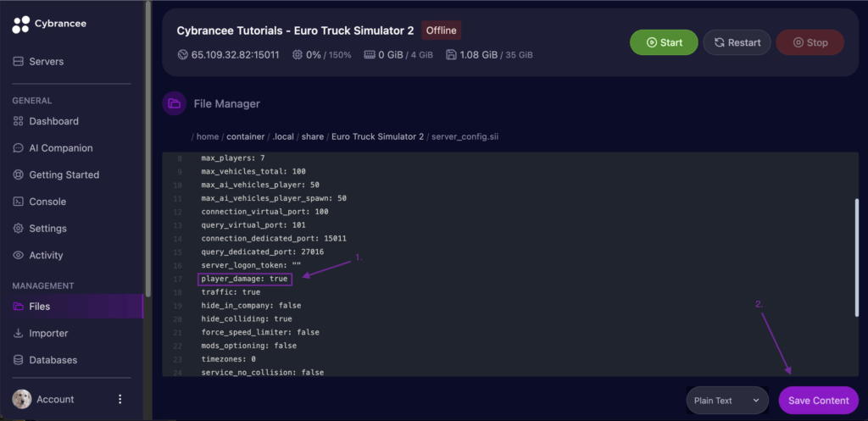
Task: Click the Importer download icon
Action: click(x=19, y=334)
